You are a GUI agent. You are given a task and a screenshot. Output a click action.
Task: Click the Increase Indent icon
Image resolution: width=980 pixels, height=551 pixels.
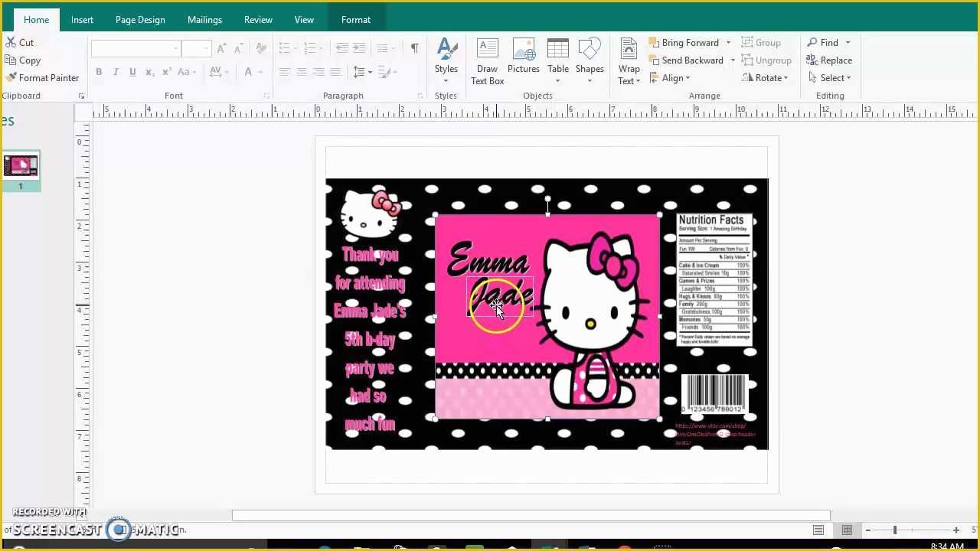(359, 48)
